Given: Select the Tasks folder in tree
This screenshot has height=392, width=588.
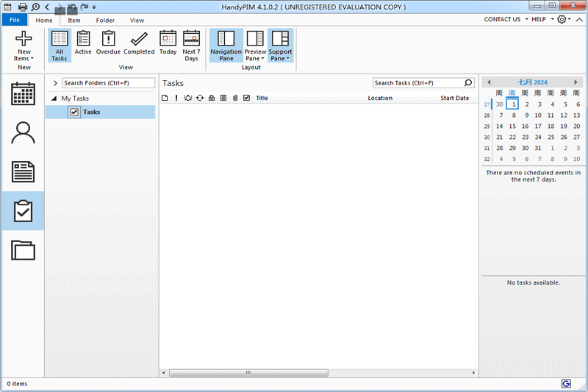Looking at the screenshot, I should pyautogui.click(x=100, y=112).
